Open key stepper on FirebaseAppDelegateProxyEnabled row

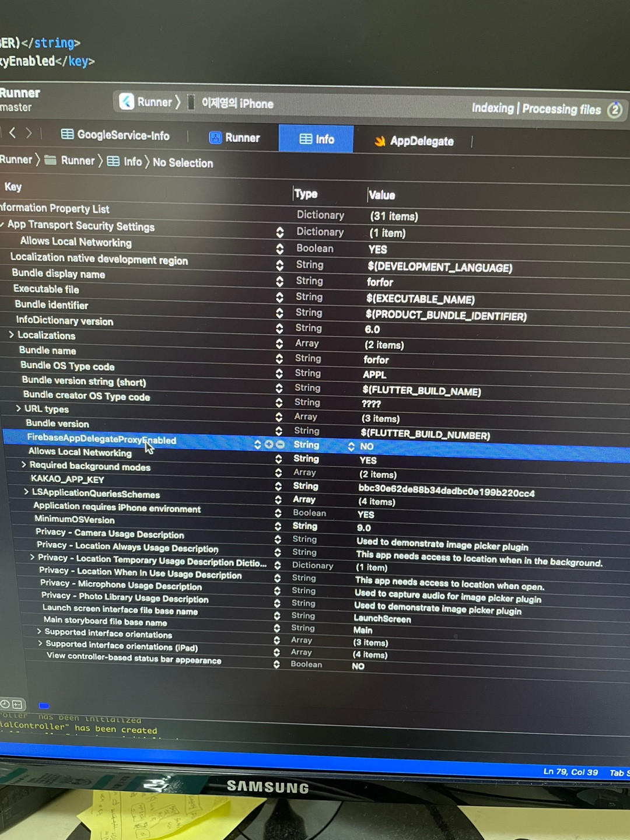click(257, 444)
